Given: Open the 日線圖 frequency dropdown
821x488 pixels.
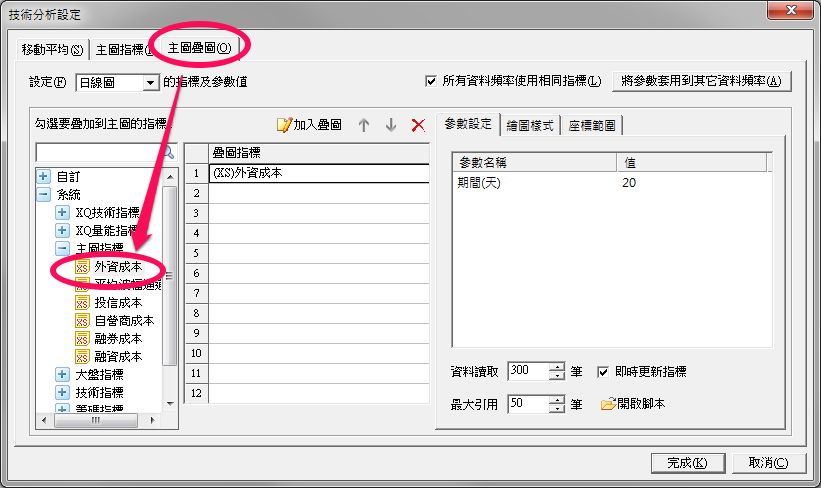Looking at the screenshot, I should click(151, 83).
